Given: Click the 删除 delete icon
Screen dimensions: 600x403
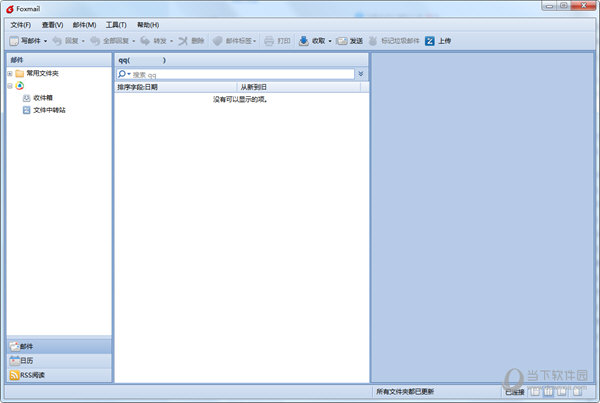Looking at the screenshot, I should point(183,41).
